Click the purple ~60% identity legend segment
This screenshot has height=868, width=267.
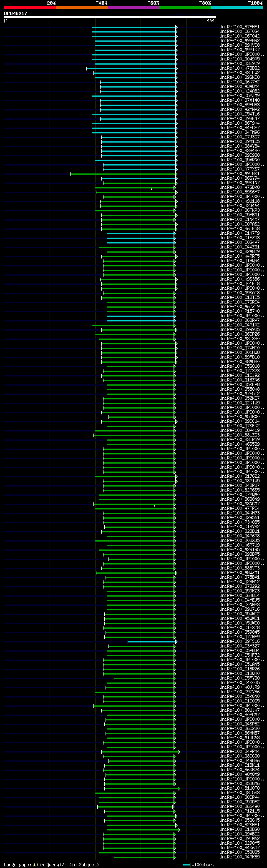coord(133,8)
